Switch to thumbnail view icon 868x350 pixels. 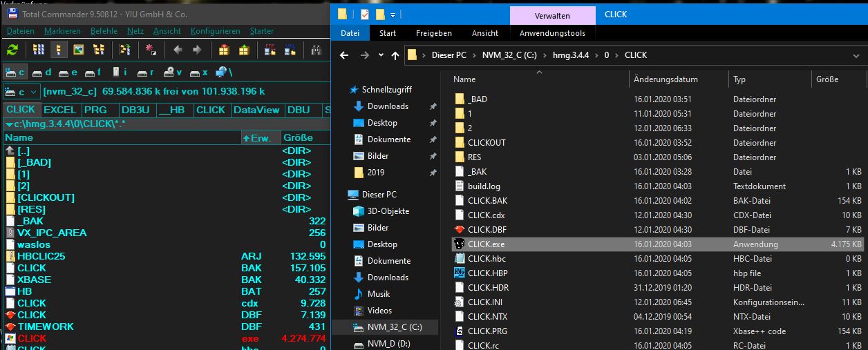tap(79, 50)
